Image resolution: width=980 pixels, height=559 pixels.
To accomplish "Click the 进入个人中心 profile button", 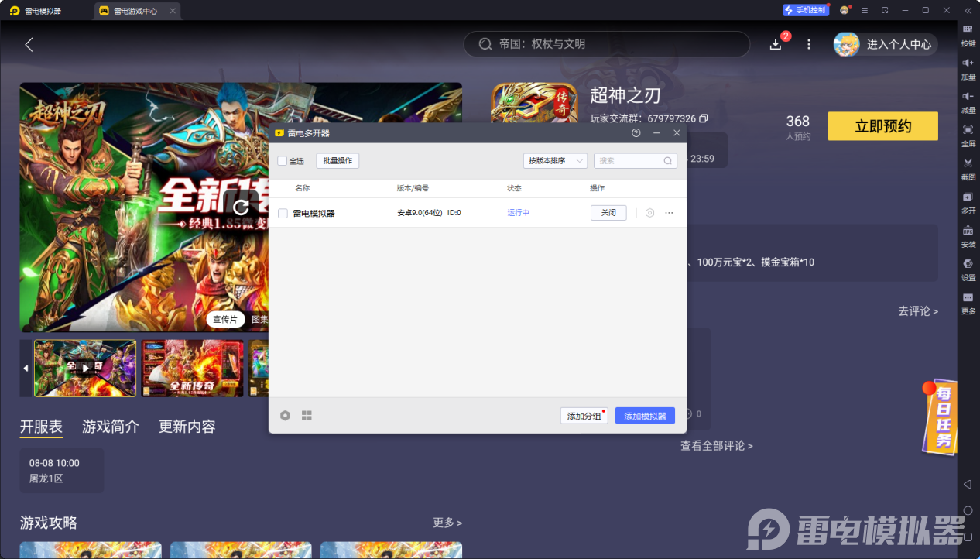I will pos(886,44).
